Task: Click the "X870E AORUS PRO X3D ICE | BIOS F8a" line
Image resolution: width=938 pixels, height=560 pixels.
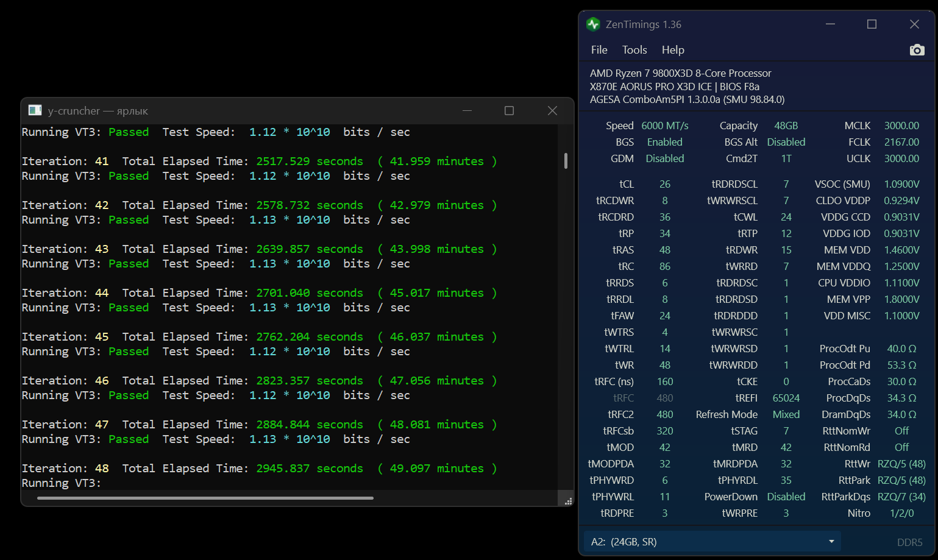Action: (x=675, y=87)
